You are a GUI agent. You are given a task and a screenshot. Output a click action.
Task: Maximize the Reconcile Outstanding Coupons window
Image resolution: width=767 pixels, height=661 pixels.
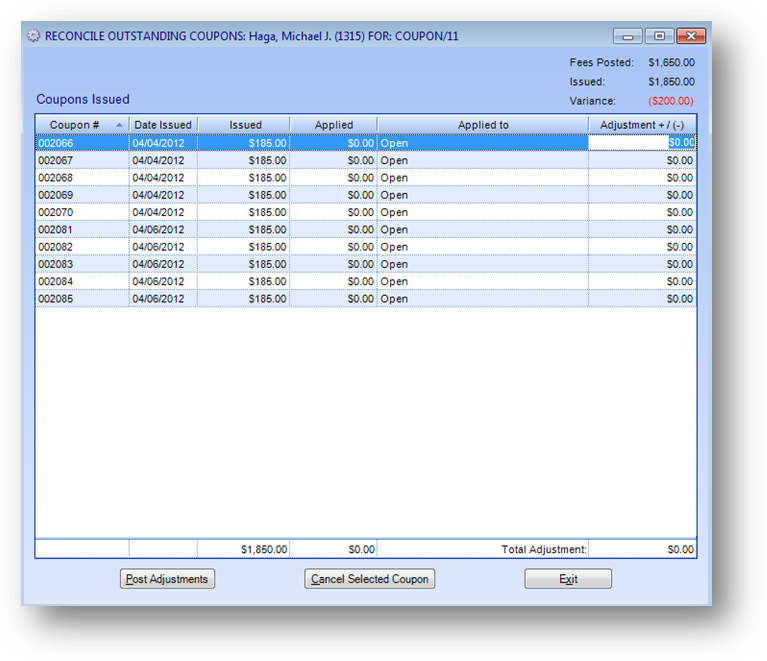pyautogui.click(x=659, y=36)
